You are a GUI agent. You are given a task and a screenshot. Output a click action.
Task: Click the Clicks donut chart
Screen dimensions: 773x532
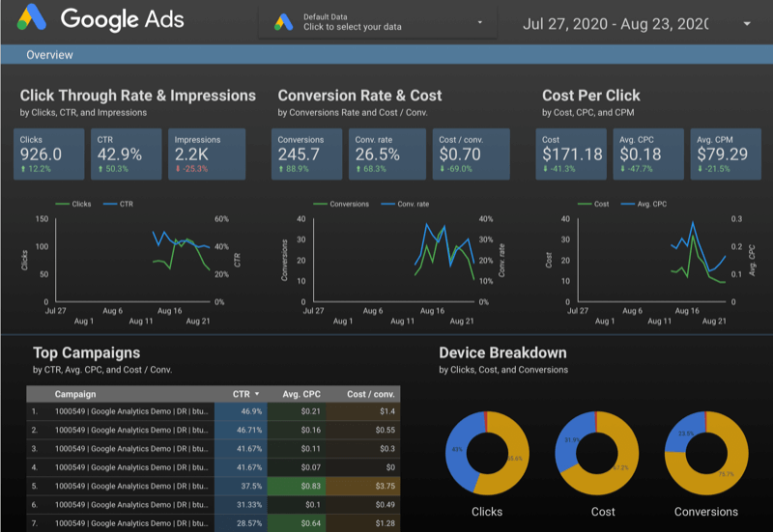pos(487,453)
